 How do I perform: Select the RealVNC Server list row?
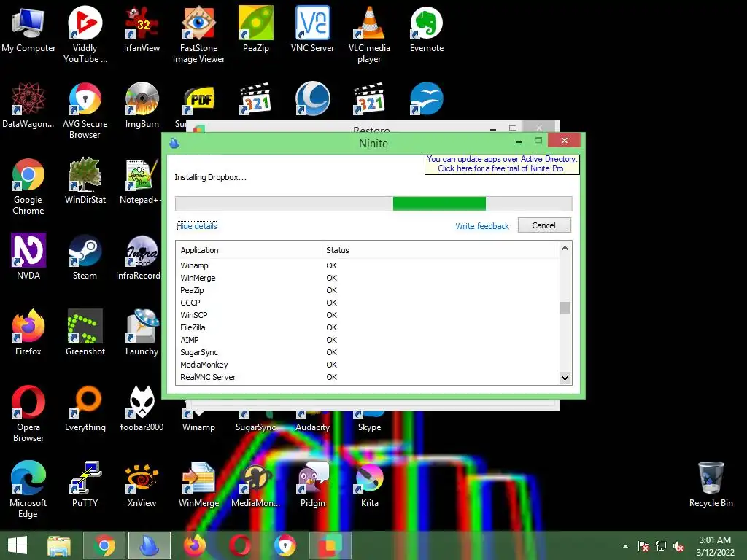point(368,377)
